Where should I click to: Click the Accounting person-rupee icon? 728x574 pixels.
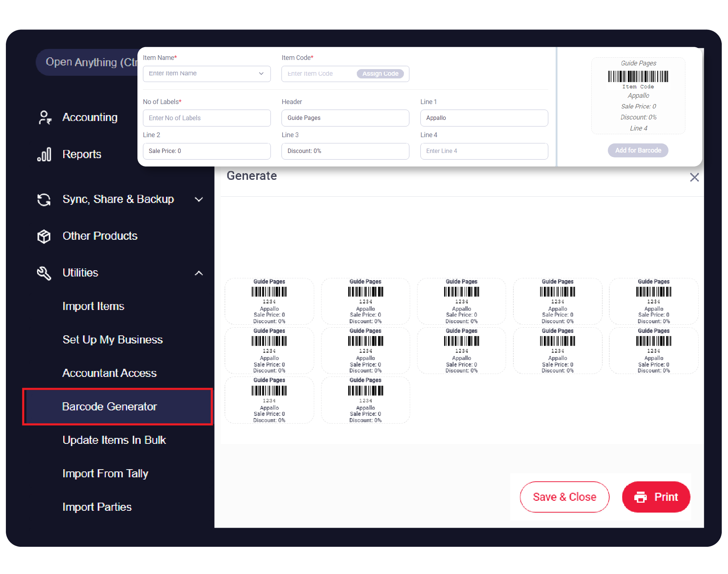(x=45, y=118)
